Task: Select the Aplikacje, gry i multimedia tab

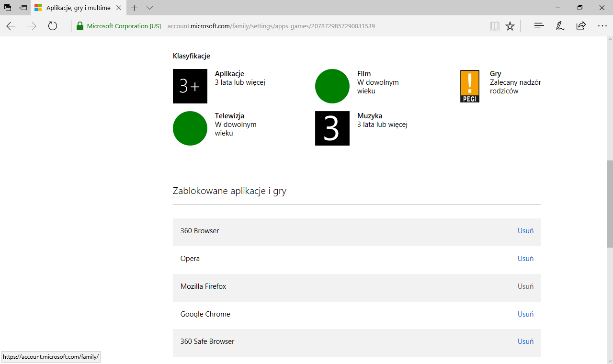Action: pos(77,8)
